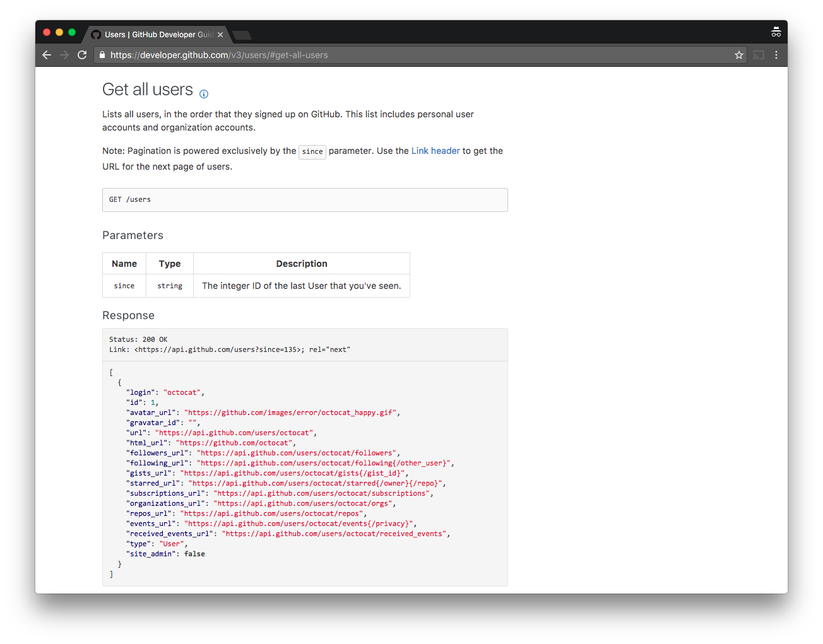The image size is (823, 644).
Task: Reload the page with the refresh icon
Action: 82,55
